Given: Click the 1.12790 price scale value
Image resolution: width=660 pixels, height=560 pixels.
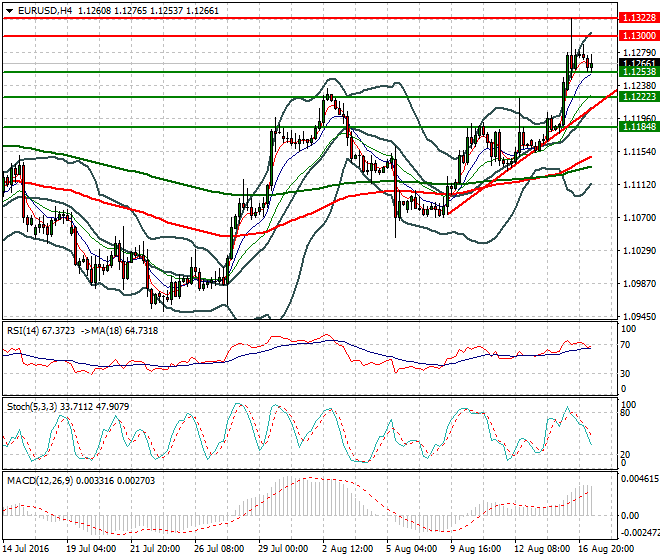Looking at the screenshot, I should point(639,53).
